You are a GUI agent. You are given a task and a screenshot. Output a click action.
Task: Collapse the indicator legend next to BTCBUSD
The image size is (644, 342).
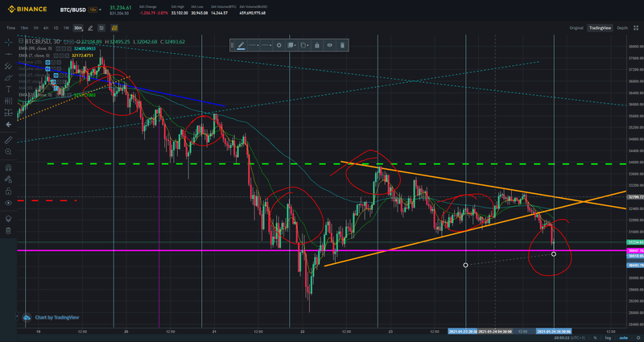click(x=21, y=42)
